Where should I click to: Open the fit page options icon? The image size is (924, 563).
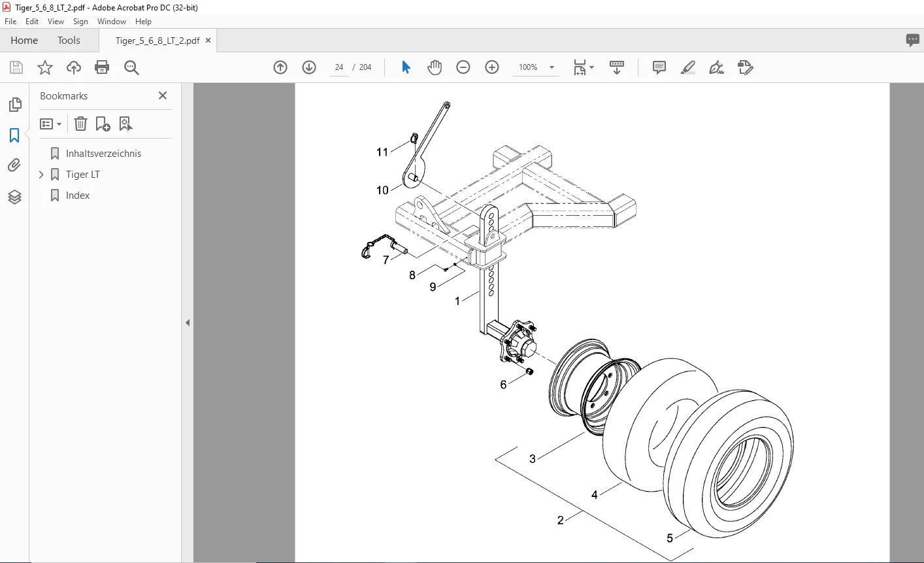pyautogui.click(x=583, y=67)
